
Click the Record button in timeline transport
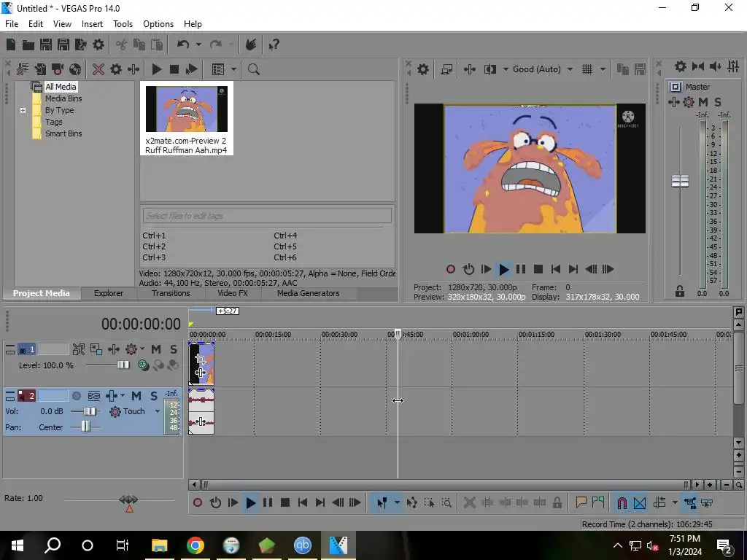[x=198, y=502]
